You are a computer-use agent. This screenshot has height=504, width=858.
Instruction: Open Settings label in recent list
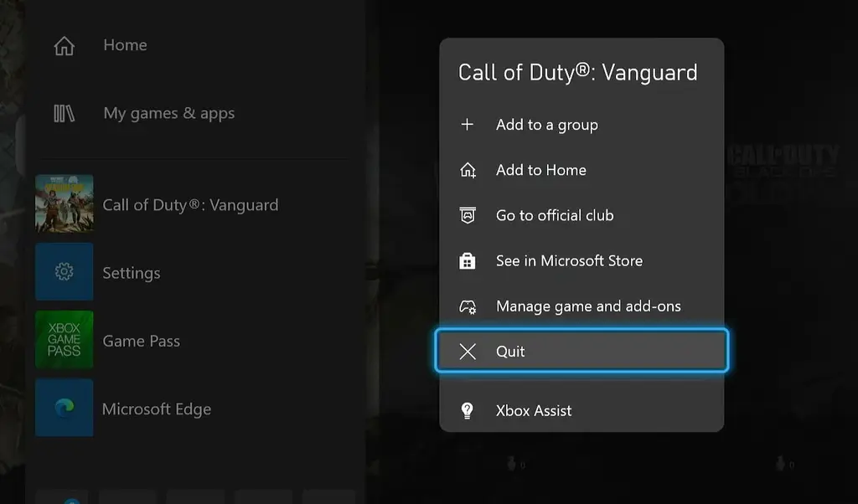132,273
